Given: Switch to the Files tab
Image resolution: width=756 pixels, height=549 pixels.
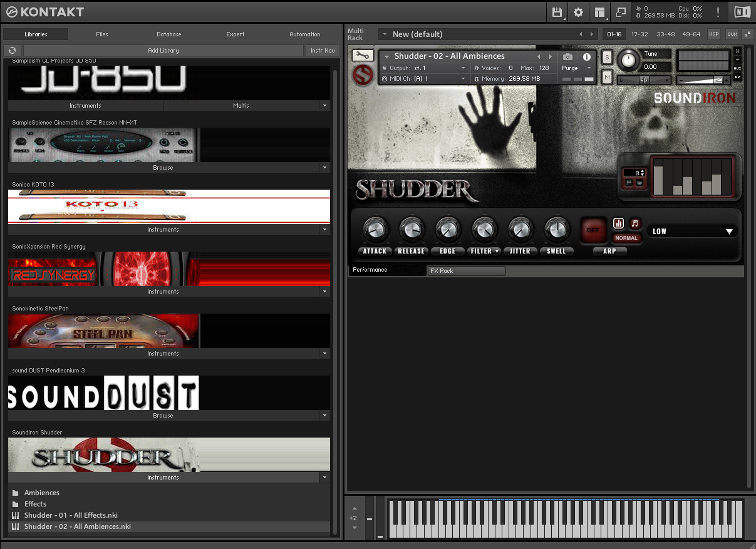Looking at the screenshot, I should click(x=102, y=34).
